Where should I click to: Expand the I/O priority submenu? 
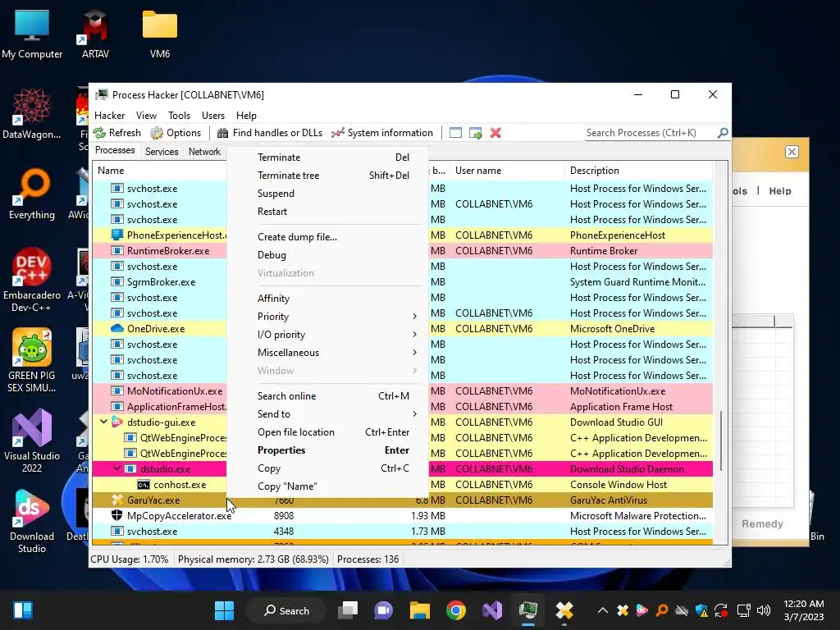[337, 335]
